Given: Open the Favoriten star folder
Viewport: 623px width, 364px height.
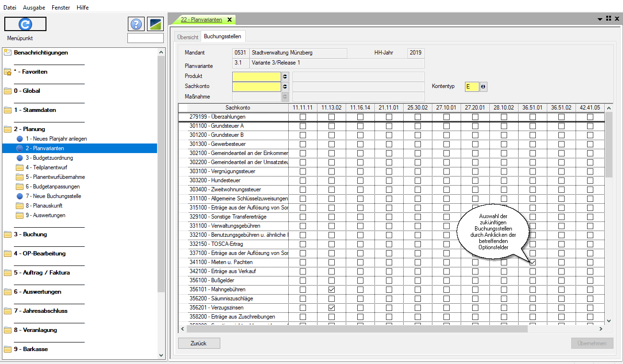Looking at the screenshot, I should 30,72.
